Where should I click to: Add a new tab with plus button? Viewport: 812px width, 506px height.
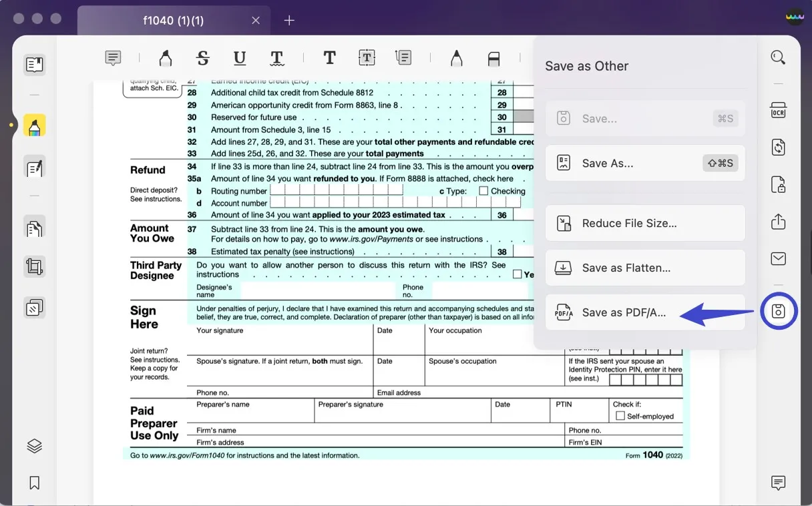289,21
